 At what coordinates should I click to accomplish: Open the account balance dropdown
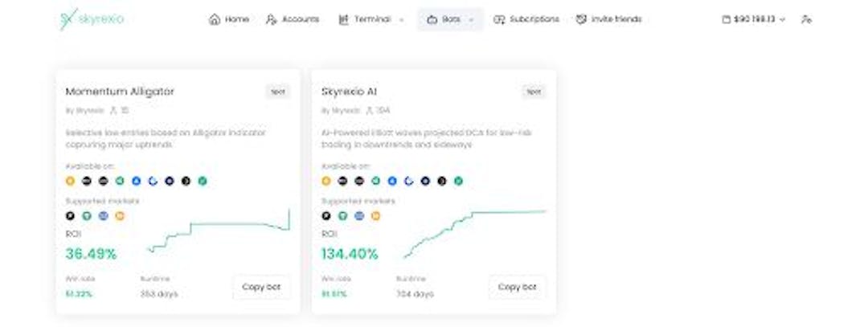click(x=754, y=19)
